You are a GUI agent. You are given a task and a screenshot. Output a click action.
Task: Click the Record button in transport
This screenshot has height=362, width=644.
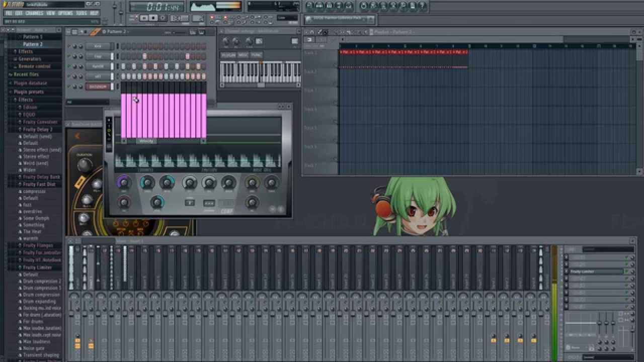tap(163, 18)
